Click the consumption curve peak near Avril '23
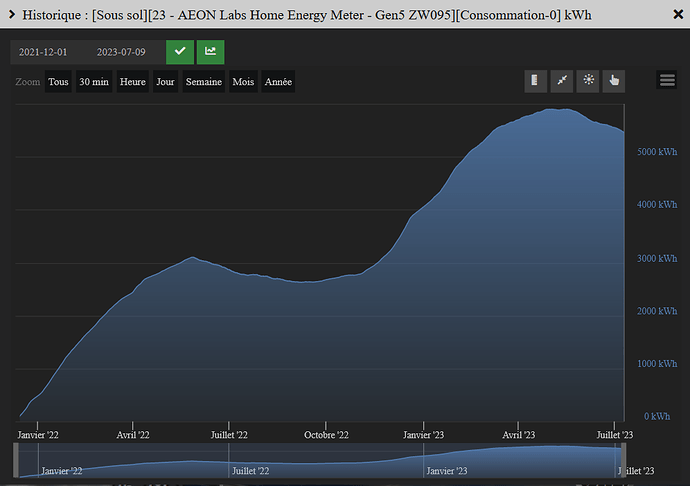The width and height of the screenshot is (690, 486). tap(560, 110)
